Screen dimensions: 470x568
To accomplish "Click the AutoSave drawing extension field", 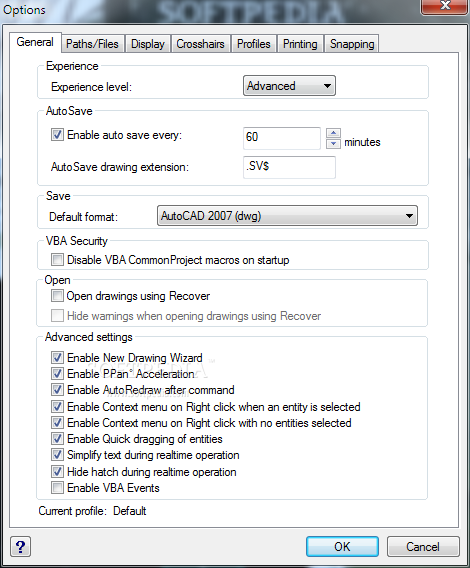I will [x=289, y=167].
